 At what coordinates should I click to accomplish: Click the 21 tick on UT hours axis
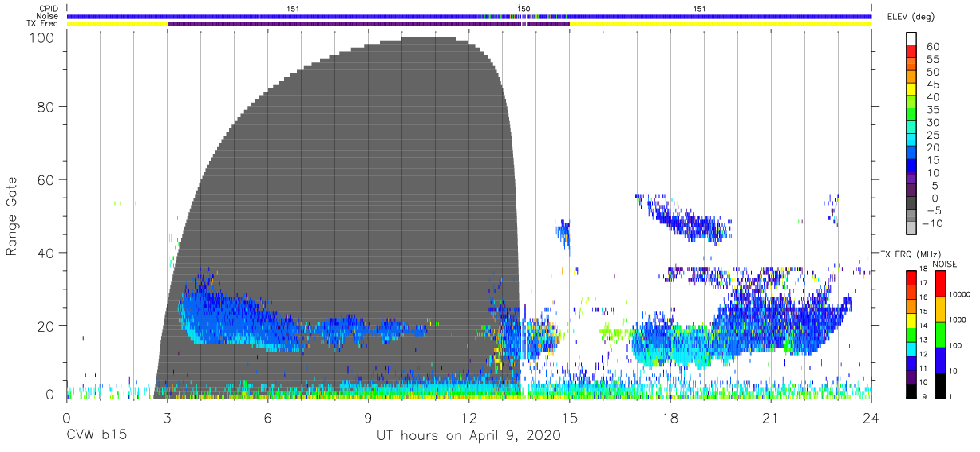point(771,417)
